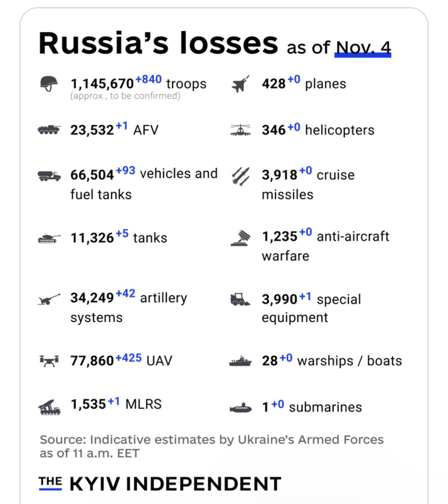Click the armored fighting vehicle icon
The width and height of the screenshot is (448, 504).
[49, 130]
